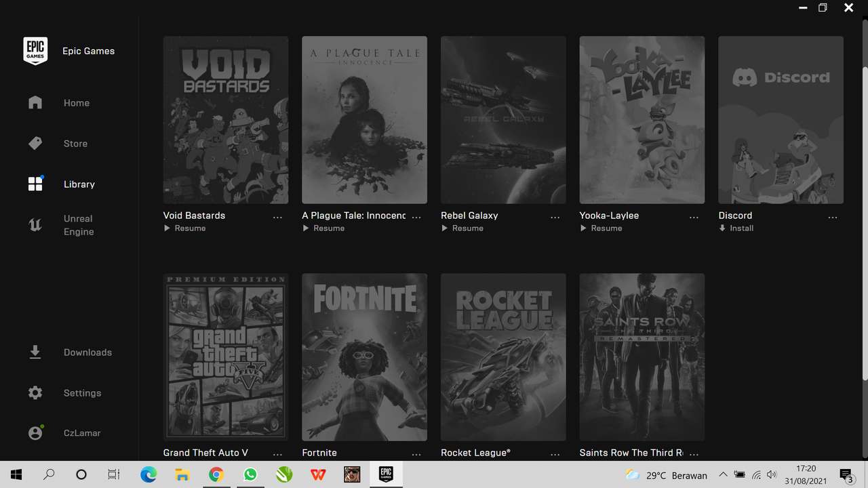Image resolution: width=868 pixels, height=488 pixels.
Task: Select Saints Row The Third cover
Action: point(642,357)
